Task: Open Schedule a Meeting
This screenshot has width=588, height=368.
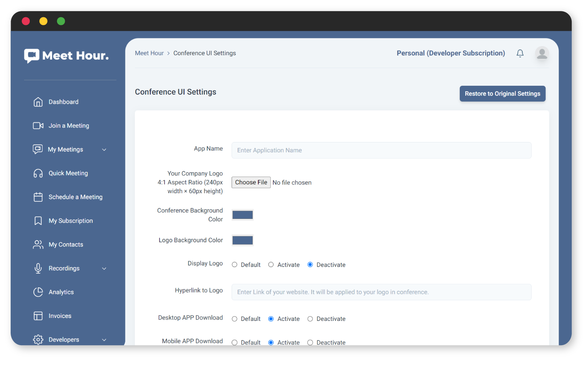Action: pos(75,197)
